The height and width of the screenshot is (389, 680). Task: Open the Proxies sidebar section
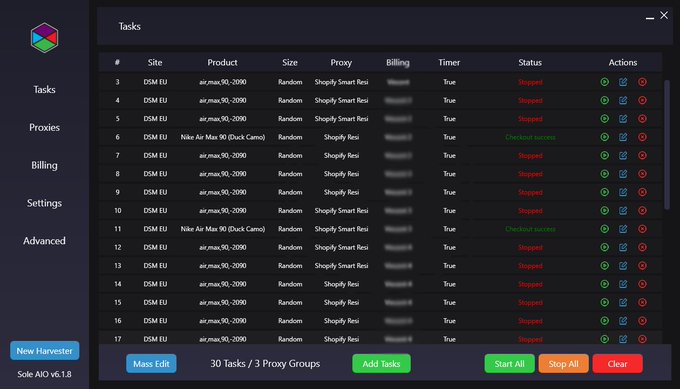pos(44,127)
